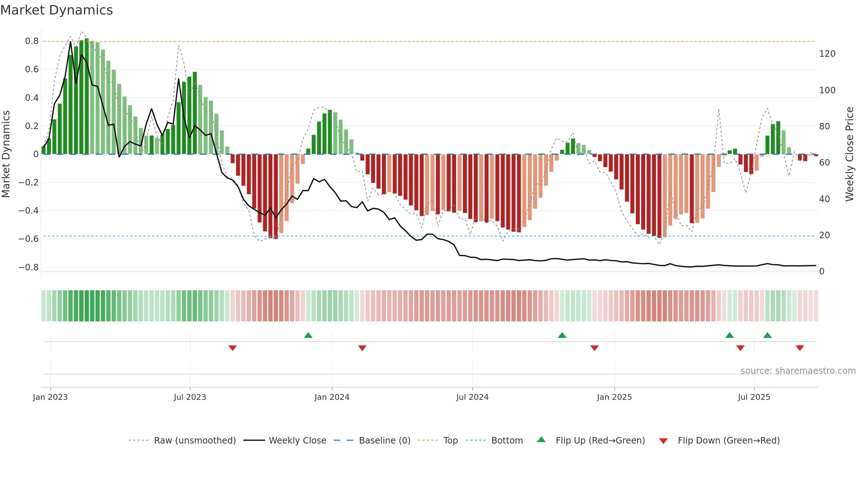Select the flip-down marker just before Jul 2025

740,348
